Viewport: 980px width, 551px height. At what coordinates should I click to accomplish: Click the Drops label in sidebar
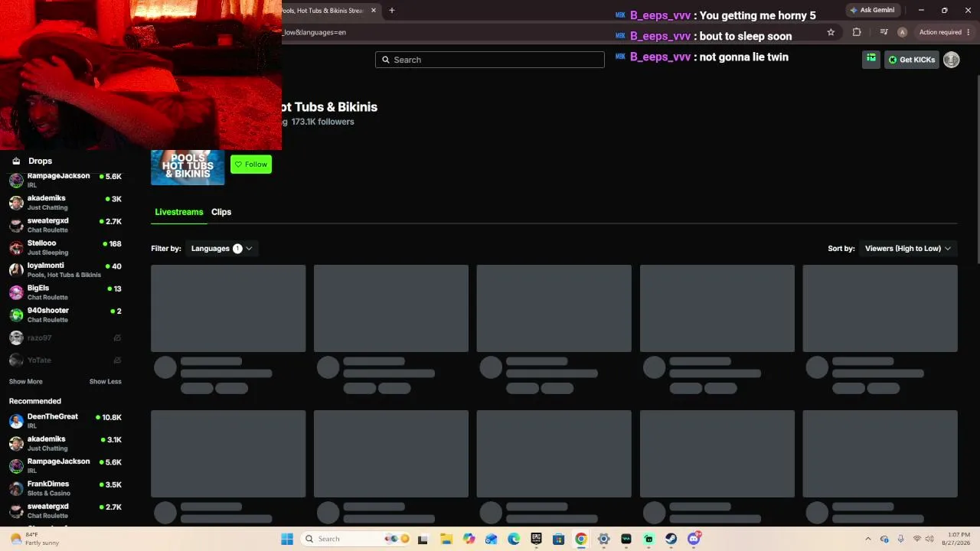click(x=40, y=161)
